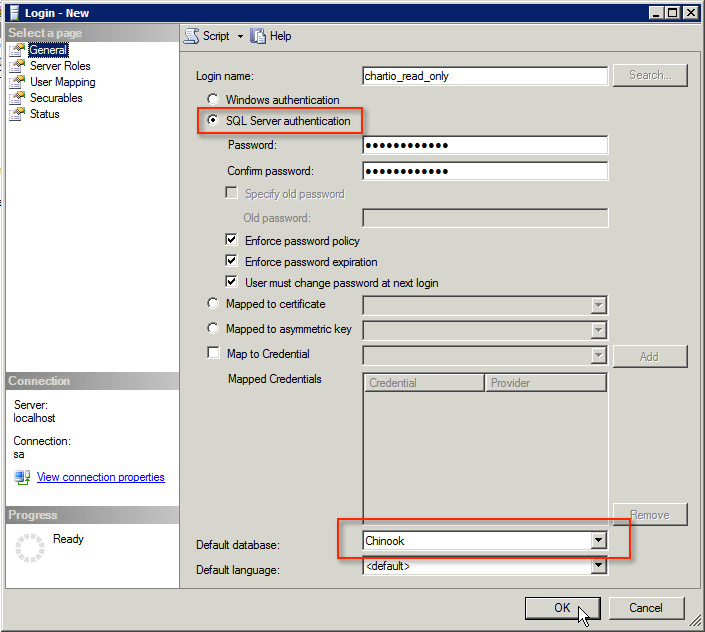Click the Script toolbar icon
Image resolution: width=705 pixels, height=632 pixels.
point(191,36)
